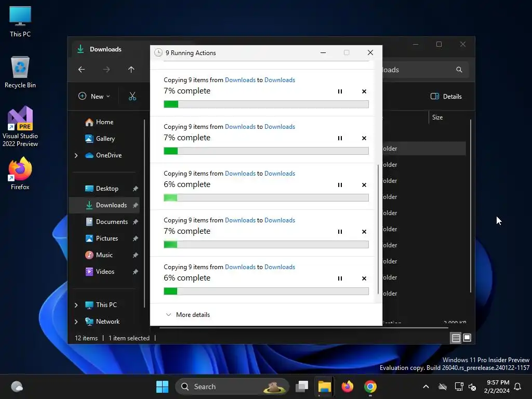Pause the second copy operation at 7%
Screen dimensions: 532x399
coord(340,138)
